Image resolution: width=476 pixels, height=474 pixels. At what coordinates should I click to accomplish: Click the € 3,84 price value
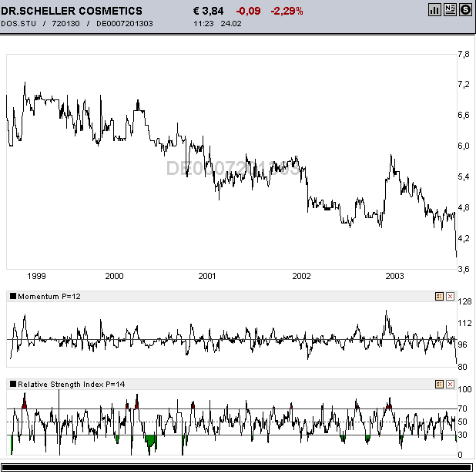click(208, 11)
